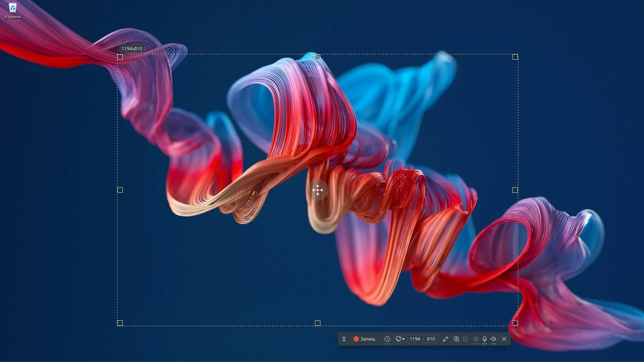Click the center move crosshair handle
This screenshot has width=644, height=362.
pyautogui.click(x=318, y=190)
